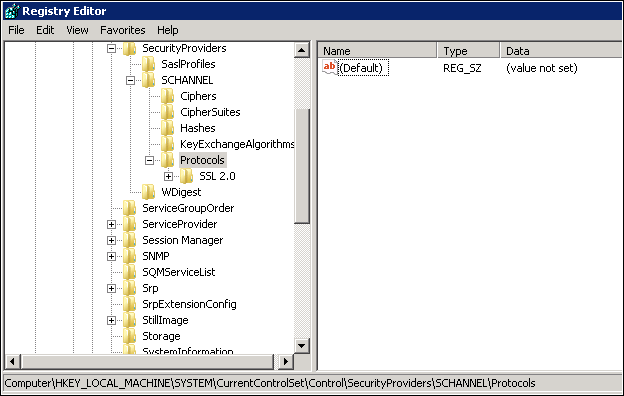Collapse the SecurityProviders key
Image resolution: width=624 pixels, height=396 pixels.
111,49
